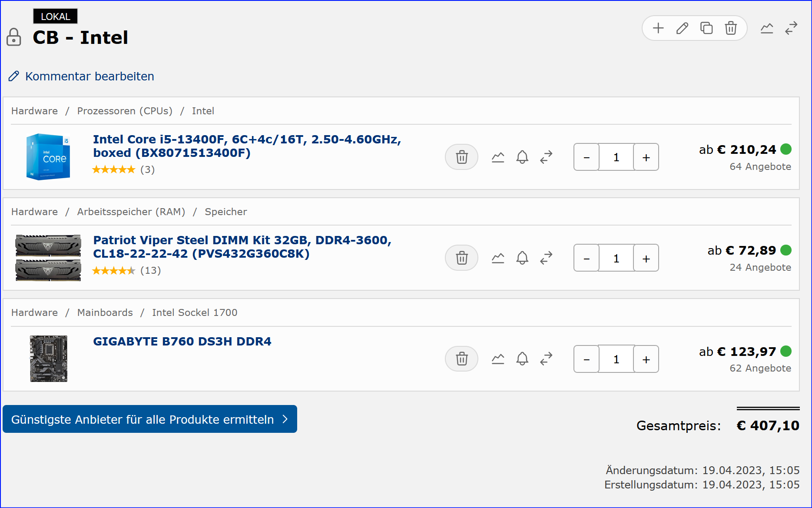Image resolution: width=812 pixels, height=508 pixels.
Task: Show price chart for Intel Core i5-13400F
Action: (x=498, y=157)
